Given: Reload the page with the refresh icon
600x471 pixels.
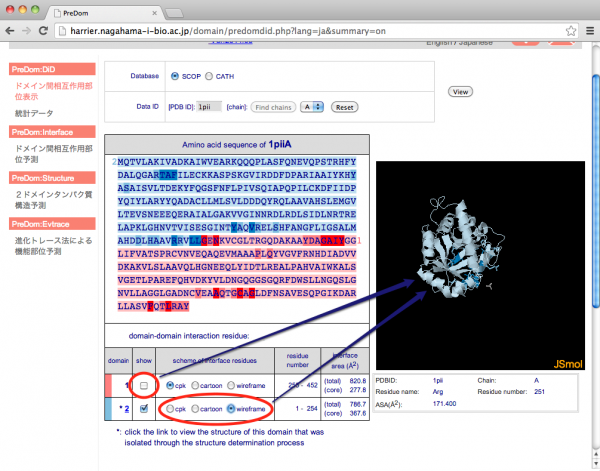Looking at the screenshot, I should [47, 33].
